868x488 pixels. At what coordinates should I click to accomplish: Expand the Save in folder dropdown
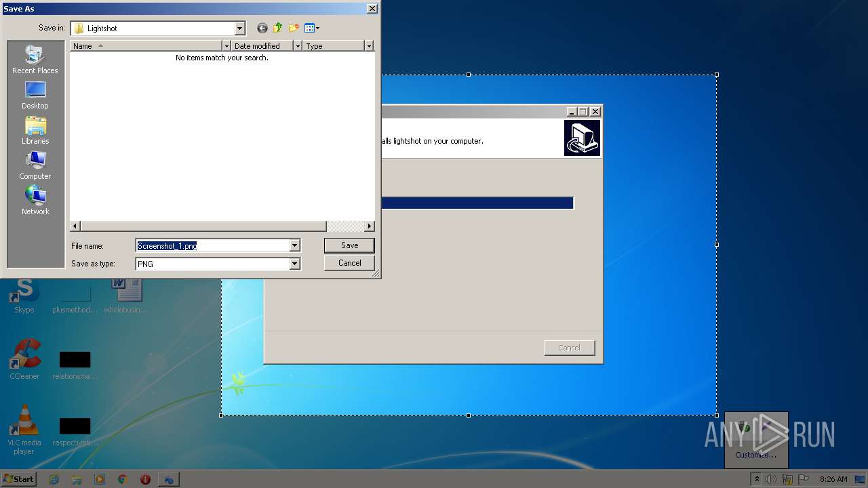(x=239, y=28)
